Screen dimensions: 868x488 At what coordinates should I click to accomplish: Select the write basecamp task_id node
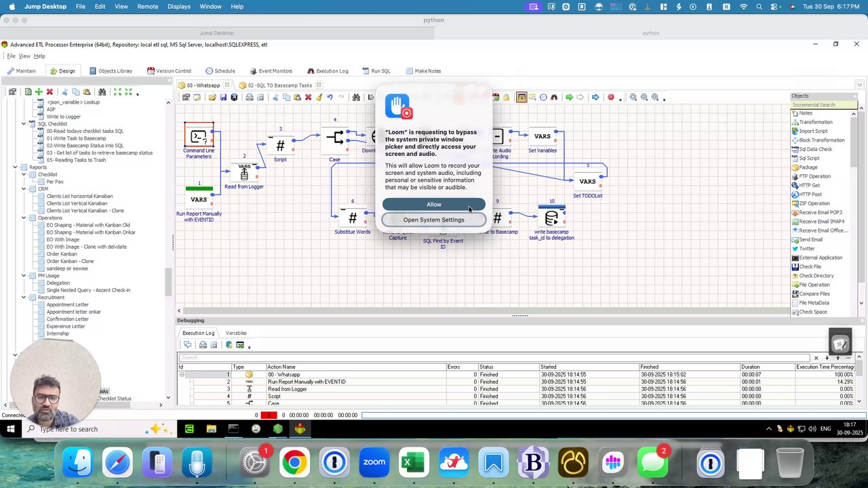(x=552, y=218)
